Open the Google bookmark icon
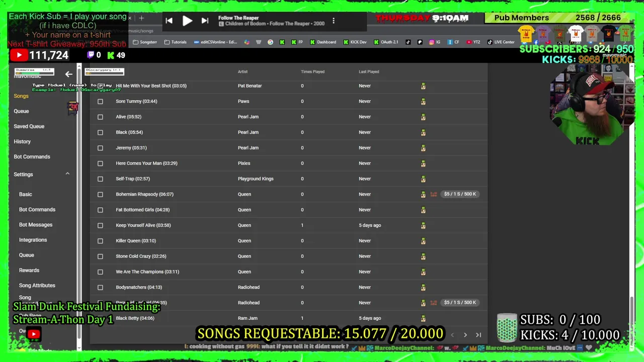 [270, 42]
